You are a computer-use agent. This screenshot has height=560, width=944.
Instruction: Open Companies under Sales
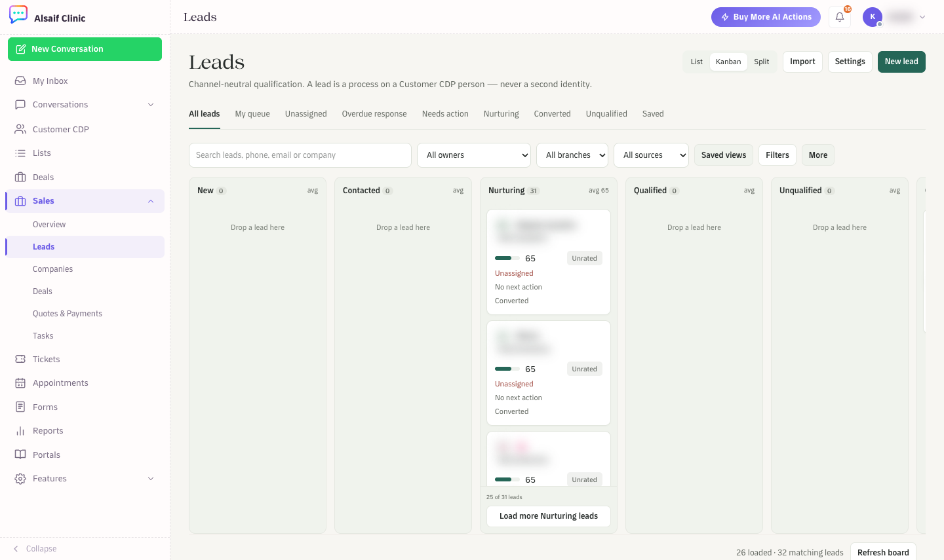point(52,269)
